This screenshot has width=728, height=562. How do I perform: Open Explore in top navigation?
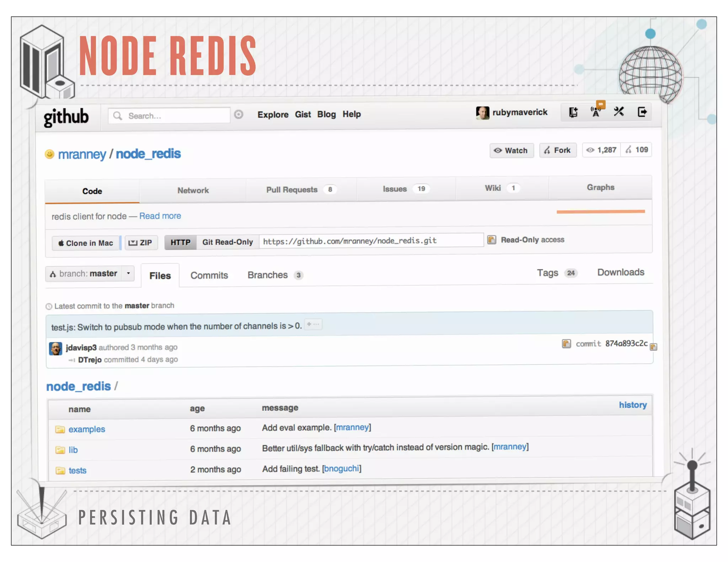tap(273, 115)
